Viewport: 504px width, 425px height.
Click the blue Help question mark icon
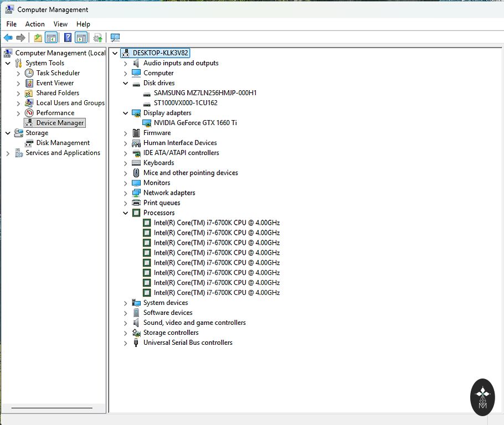68,38
